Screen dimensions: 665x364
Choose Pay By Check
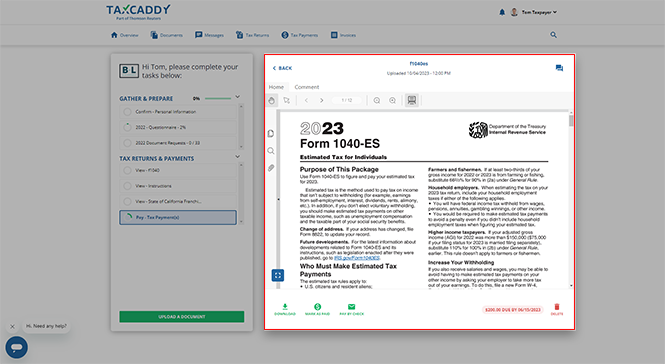(352, 309)
